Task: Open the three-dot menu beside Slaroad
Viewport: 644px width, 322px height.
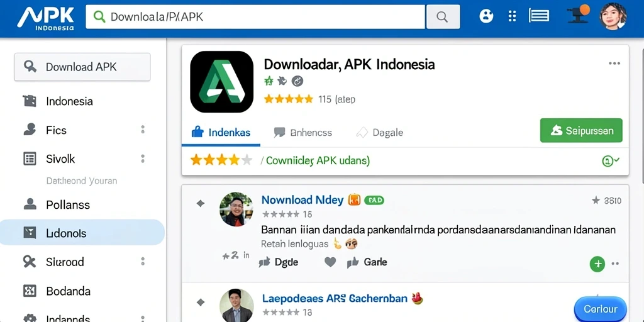Action: tap(143, 262)
